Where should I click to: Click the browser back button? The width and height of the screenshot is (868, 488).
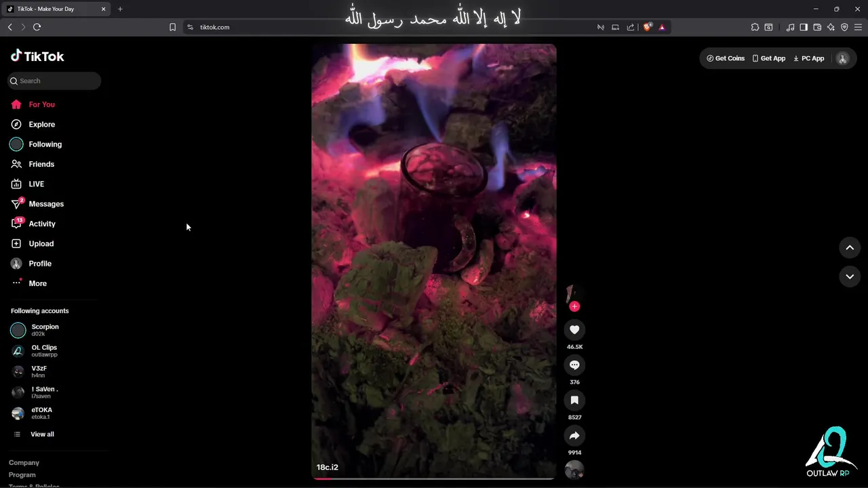click(x=9, y=27)
